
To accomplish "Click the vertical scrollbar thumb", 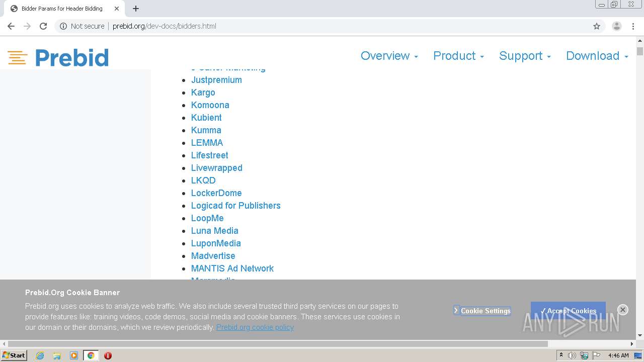I will (x=640, y=51).
